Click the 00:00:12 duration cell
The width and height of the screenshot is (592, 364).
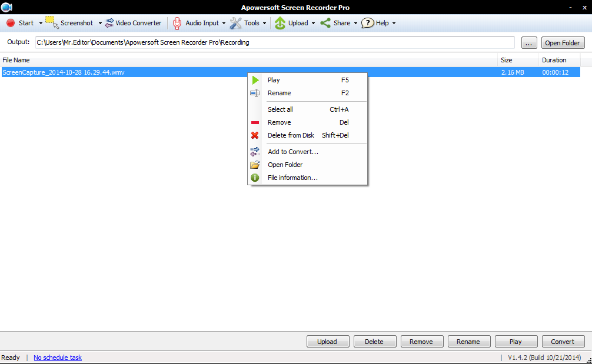click(555, 72)
